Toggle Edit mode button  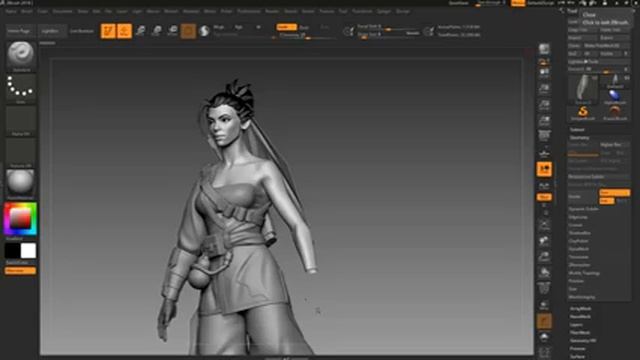[108, 31]
